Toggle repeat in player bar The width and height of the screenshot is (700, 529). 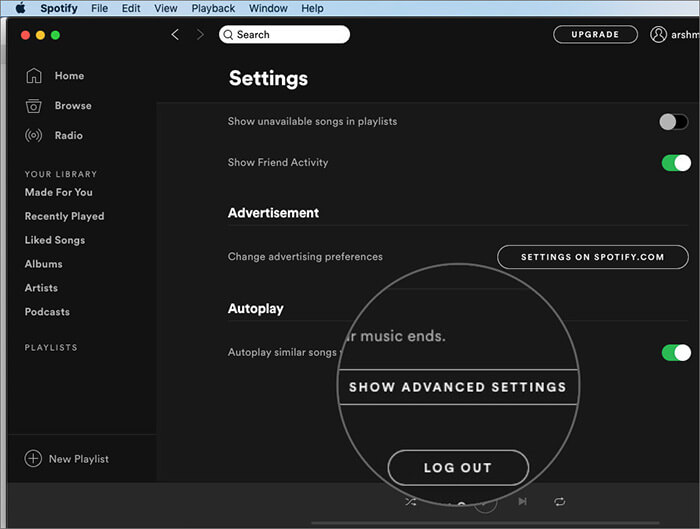click(x=560, y=502)
